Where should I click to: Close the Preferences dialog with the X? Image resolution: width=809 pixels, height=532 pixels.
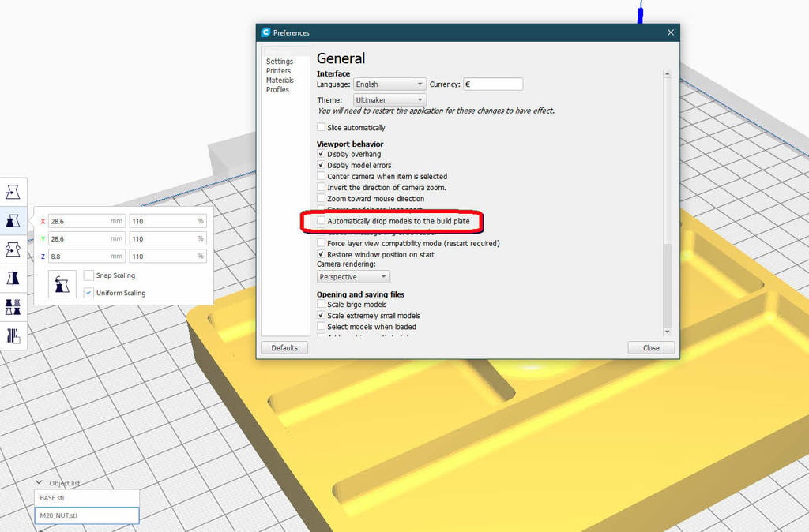tap(670, 32)
